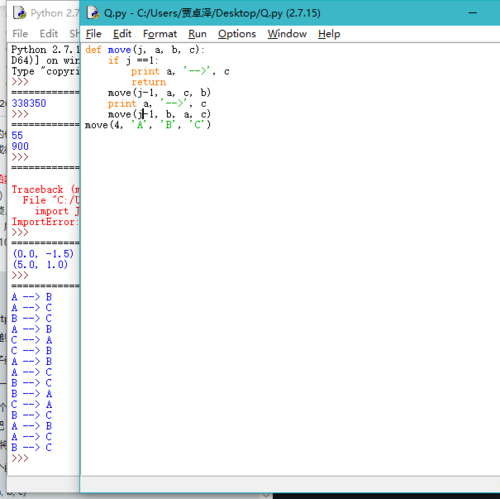Click the 'Python 2.7' shell title bar
The width and height of the screenshot is (500, 499).
coord(55,13)
